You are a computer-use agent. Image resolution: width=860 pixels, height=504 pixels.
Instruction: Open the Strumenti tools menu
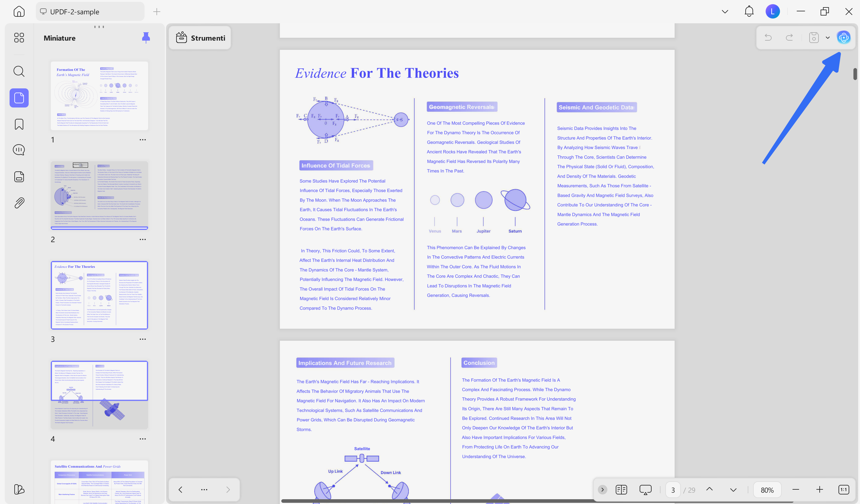point(200,38)
